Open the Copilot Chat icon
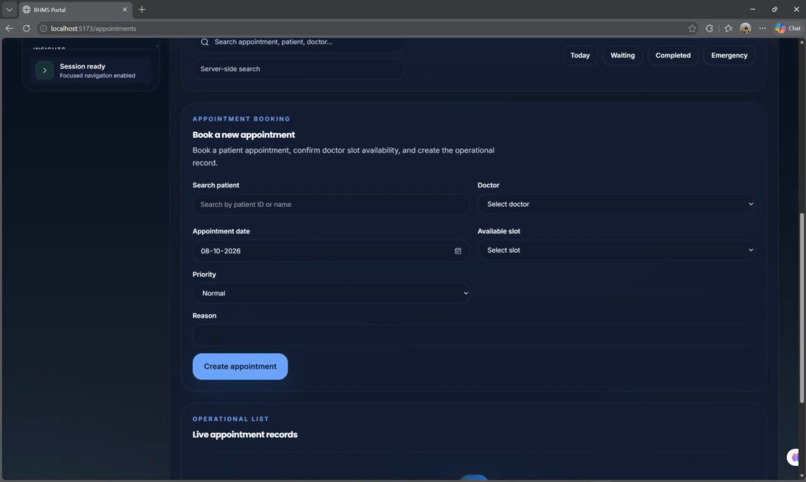806x482 pixels. [787, 28]
